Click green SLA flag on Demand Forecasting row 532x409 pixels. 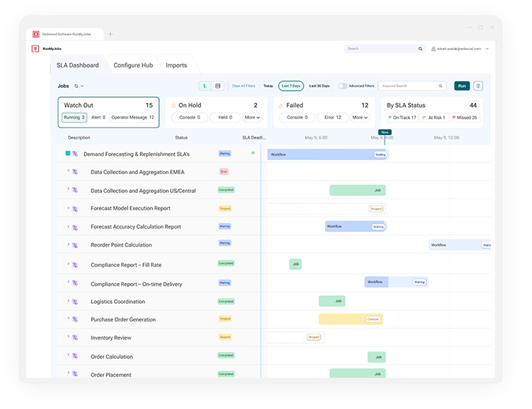pos(253,154)
